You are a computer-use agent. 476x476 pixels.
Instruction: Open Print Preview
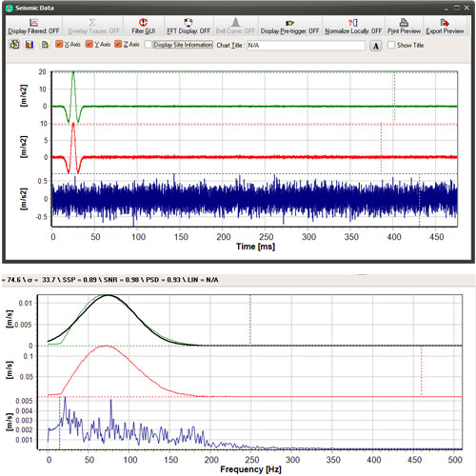[x=404, y=26]
